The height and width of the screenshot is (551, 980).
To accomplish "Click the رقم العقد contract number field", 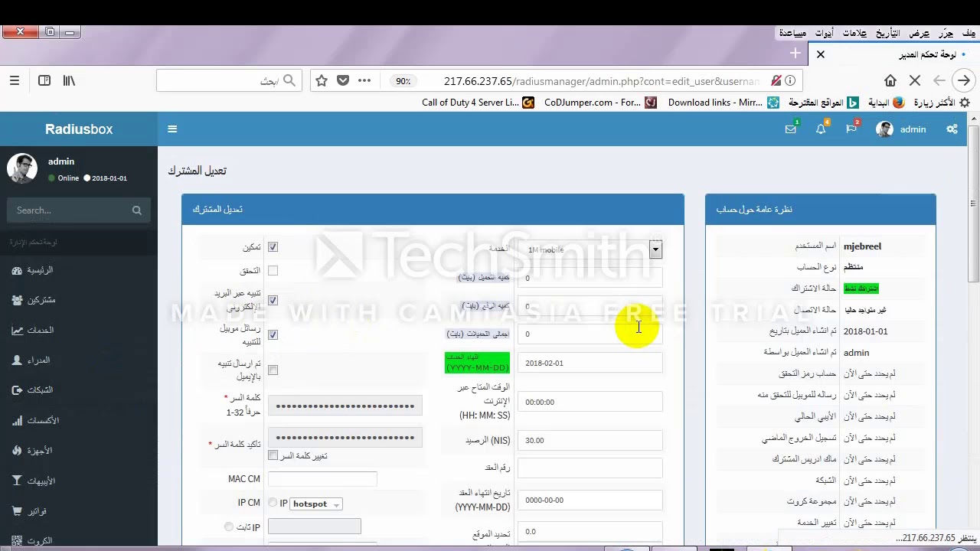I will click(590, 468).
